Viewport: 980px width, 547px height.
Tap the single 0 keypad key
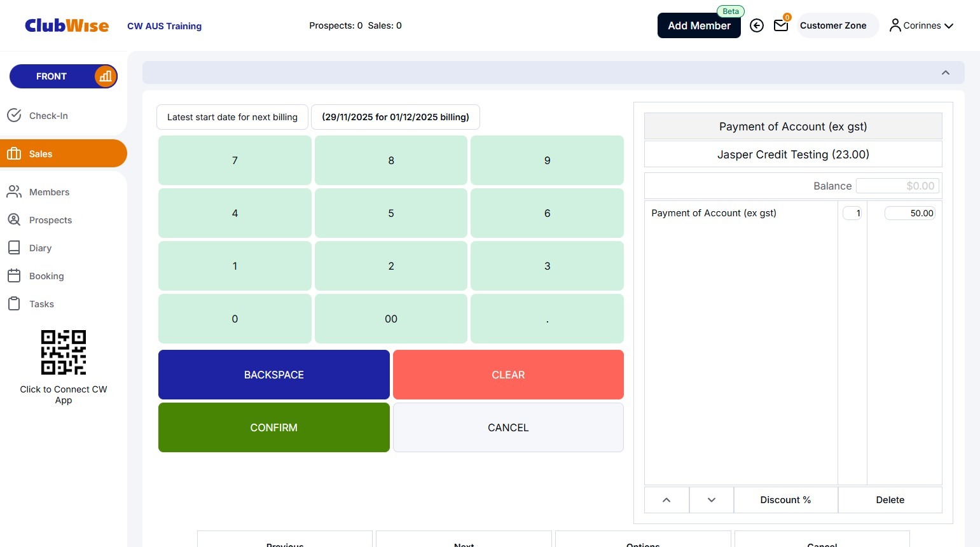(x=235, y=319)
